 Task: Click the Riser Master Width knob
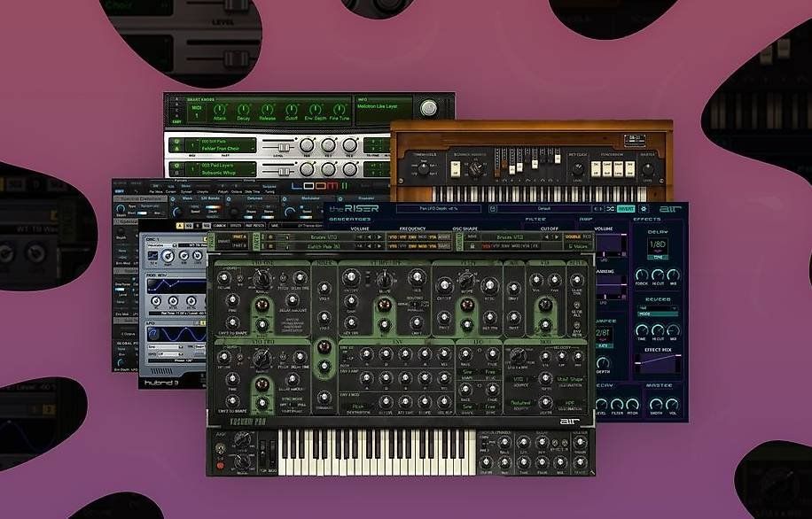[656, 404]
